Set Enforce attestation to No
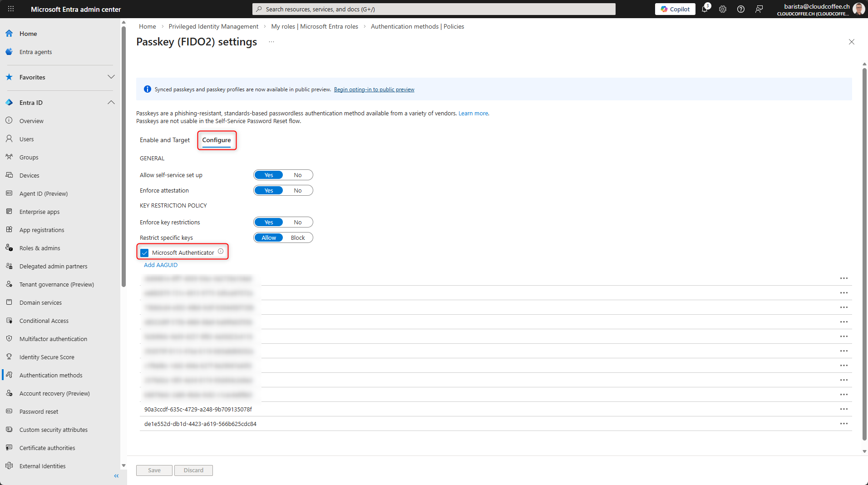This screenshot has height=485, width=868. coord(297,191)
